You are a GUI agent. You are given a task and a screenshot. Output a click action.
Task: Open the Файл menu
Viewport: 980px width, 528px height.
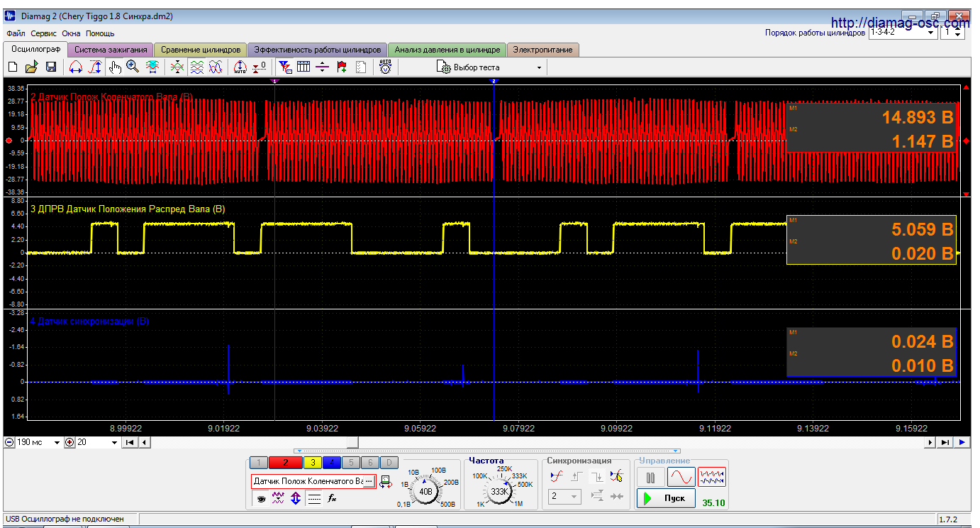[16, 33]
